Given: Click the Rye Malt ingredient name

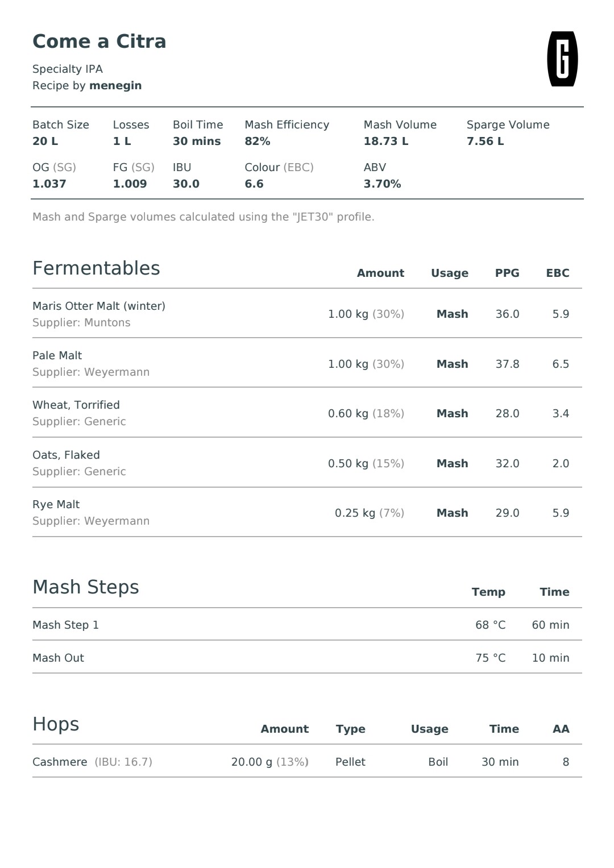Looking at the screenshot, I should pyautogui.click(x=56, y=505).
